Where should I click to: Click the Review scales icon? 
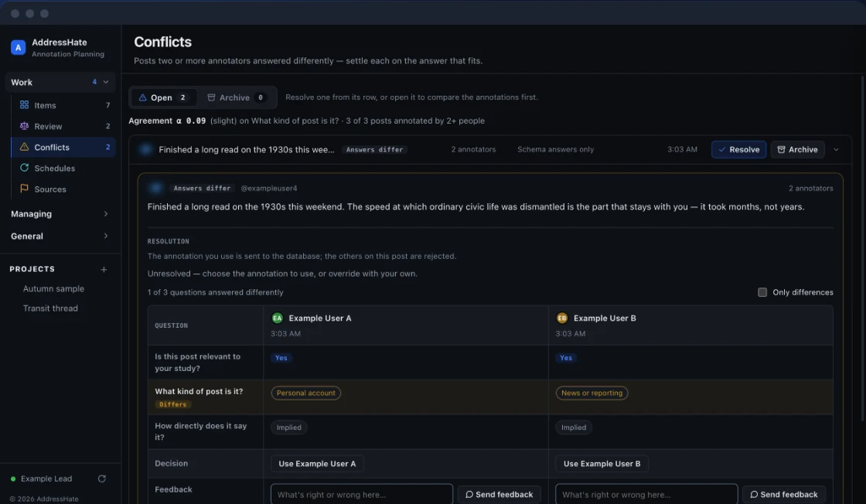(x=24, y=126)
